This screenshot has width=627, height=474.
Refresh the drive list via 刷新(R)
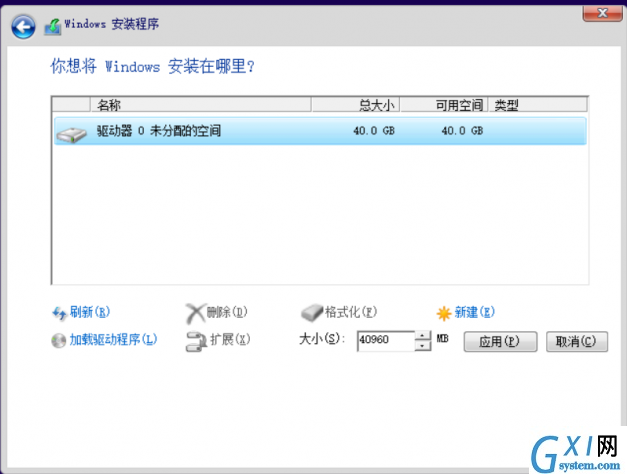coord(90,312)
